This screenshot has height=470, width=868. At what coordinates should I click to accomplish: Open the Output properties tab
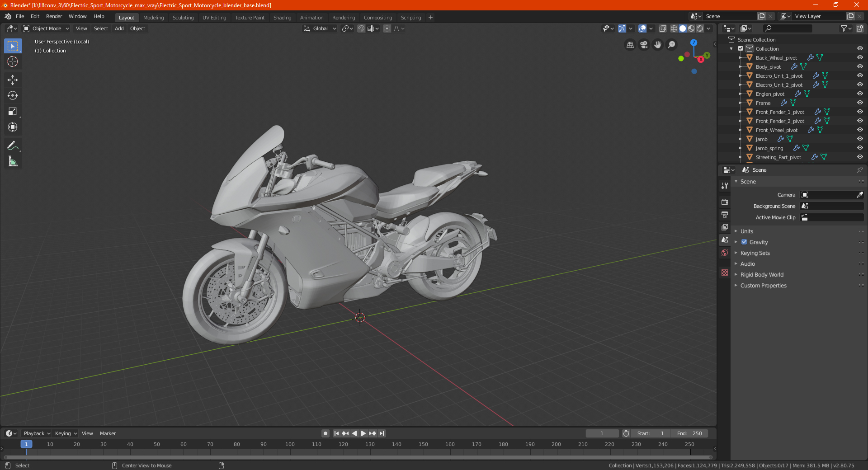click(725, 214)
